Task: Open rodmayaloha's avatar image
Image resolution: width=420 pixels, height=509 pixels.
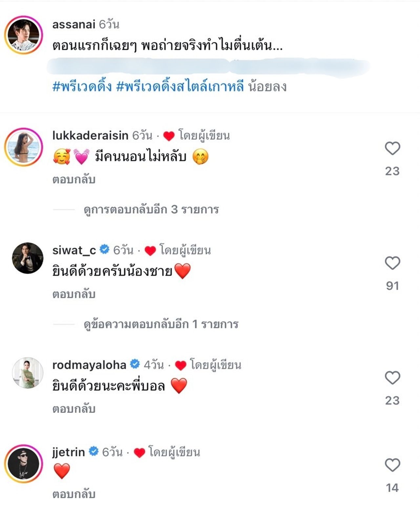Action: click(28, 373)
